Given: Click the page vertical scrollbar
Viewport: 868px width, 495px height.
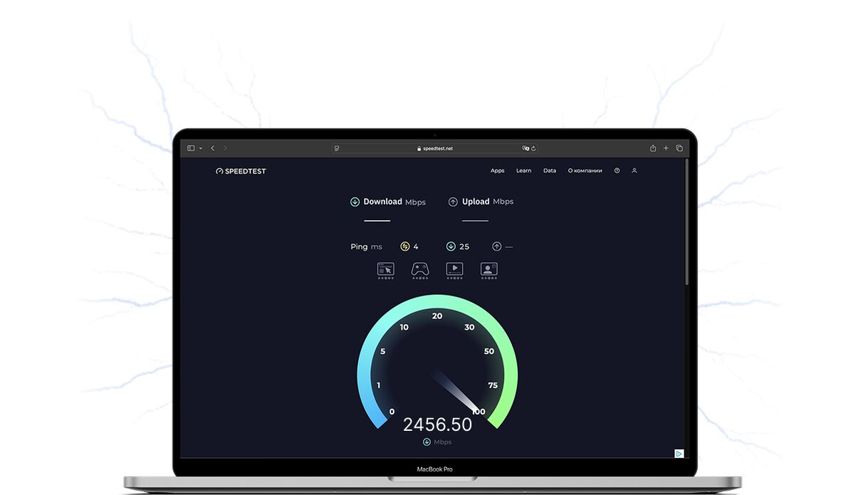Looking at the screenshot, I should [686, 221].
